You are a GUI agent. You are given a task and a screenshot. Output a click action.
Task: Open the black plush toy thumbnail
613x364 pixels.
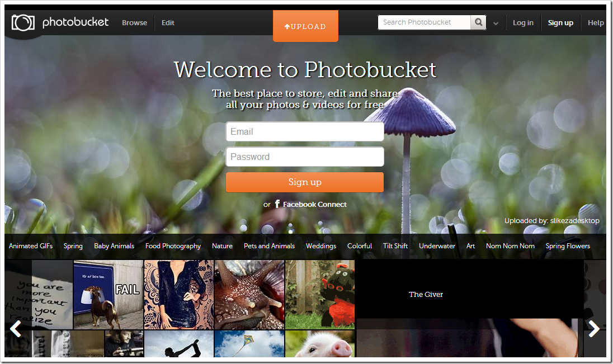pos(320,295)
